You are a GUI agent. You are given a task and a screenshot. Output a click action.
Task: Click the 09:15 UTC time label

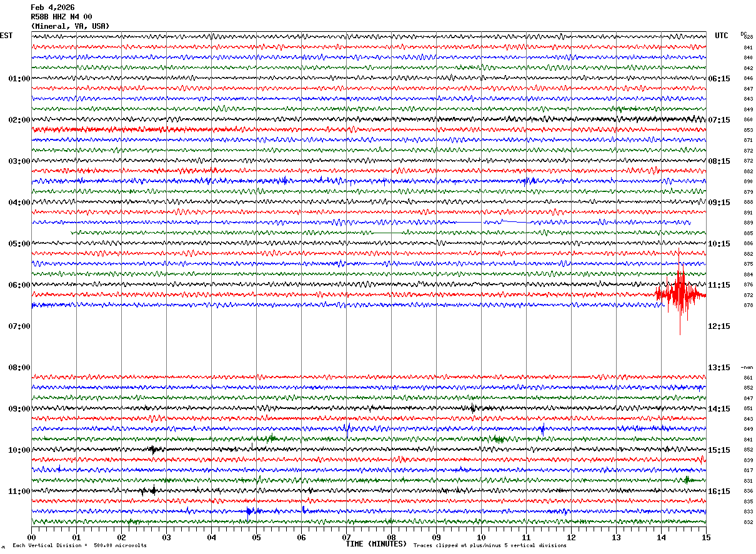[x=719, y=203]
